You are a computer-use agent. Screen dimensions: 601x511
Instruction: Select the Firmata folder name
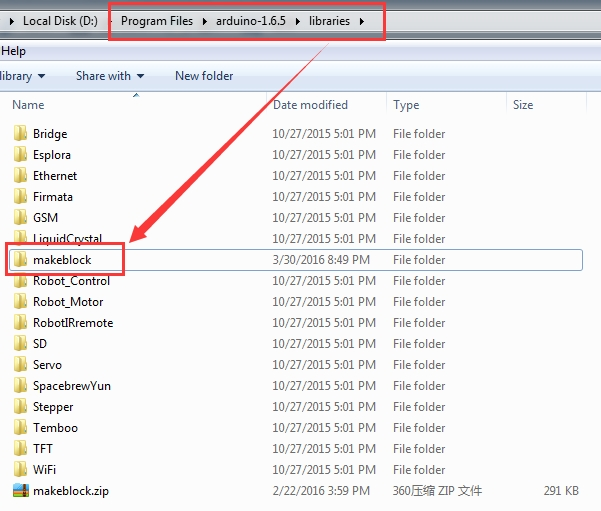[x=53, y=197]
